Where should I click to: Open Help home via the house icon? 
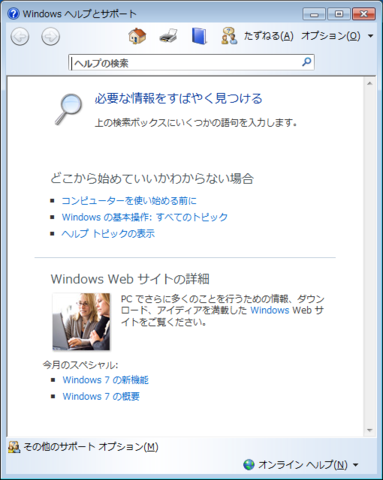coord(137,36)
